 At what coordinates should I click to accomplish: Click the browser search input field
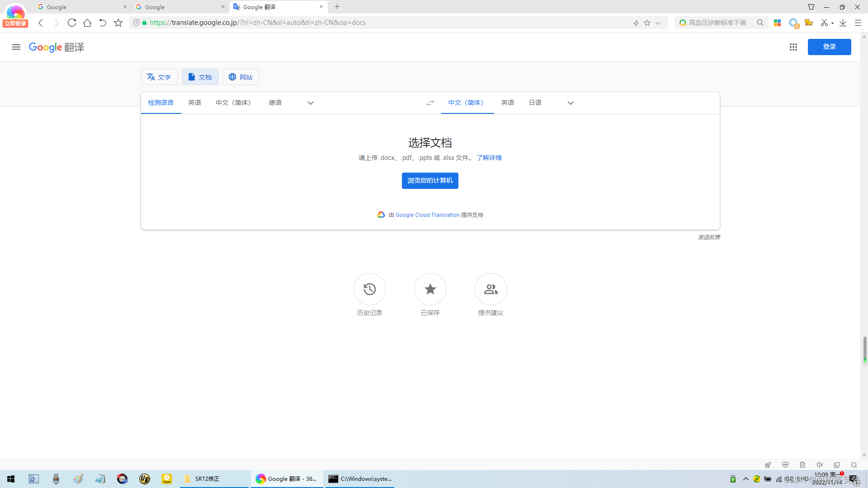pos(719,23)
